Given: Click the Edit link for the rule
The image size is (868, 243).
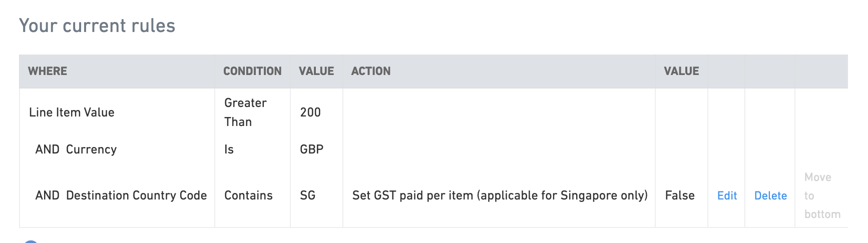Looking at the screenshot, I should [727, 195].
